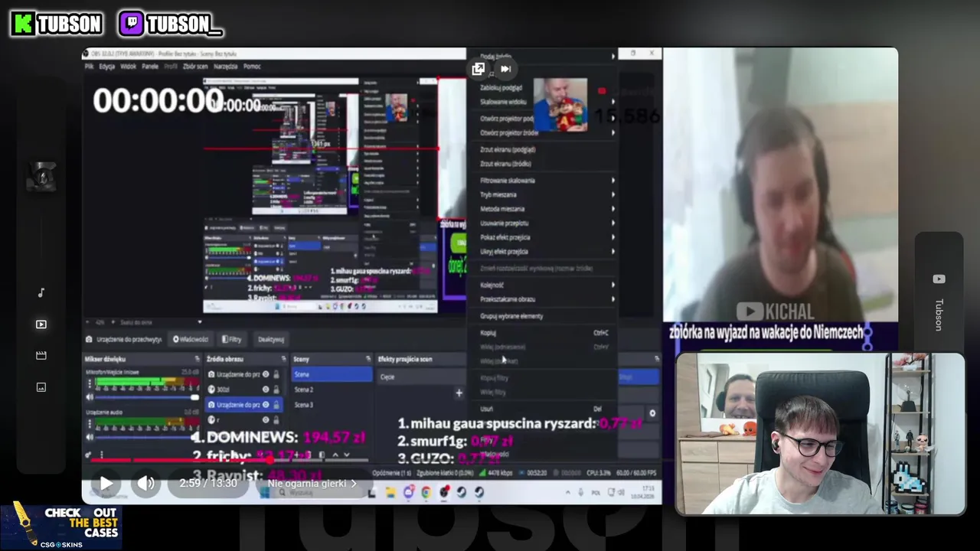Click the video player sidebar icon
This screenshot has width=980, height=551.
point(41,324)
